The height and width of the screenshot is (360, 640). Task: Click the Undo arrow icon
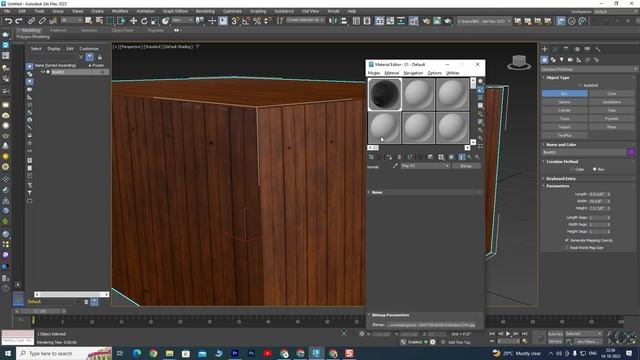tap(8, 21)
